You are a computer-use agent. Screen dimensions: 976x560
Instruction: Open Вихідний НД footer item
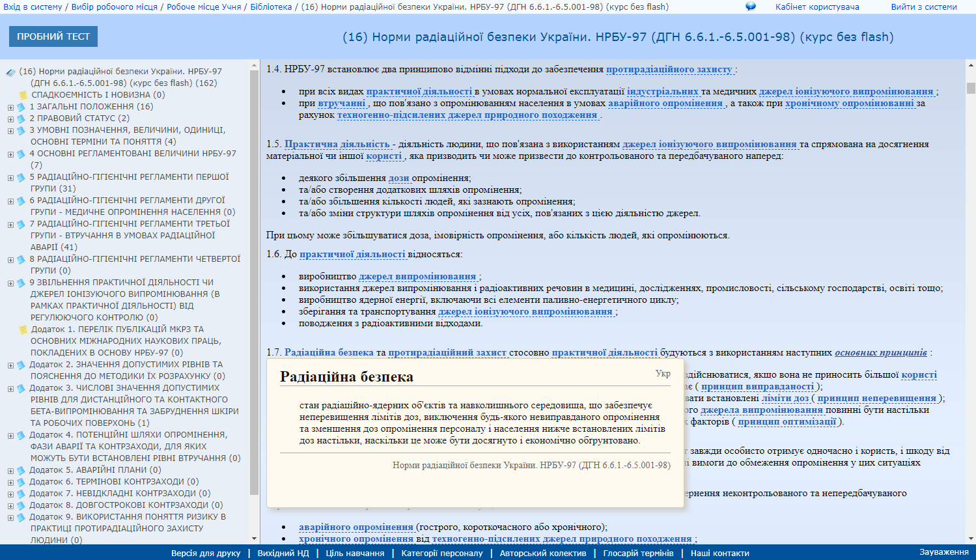click(x=283, y=553)
